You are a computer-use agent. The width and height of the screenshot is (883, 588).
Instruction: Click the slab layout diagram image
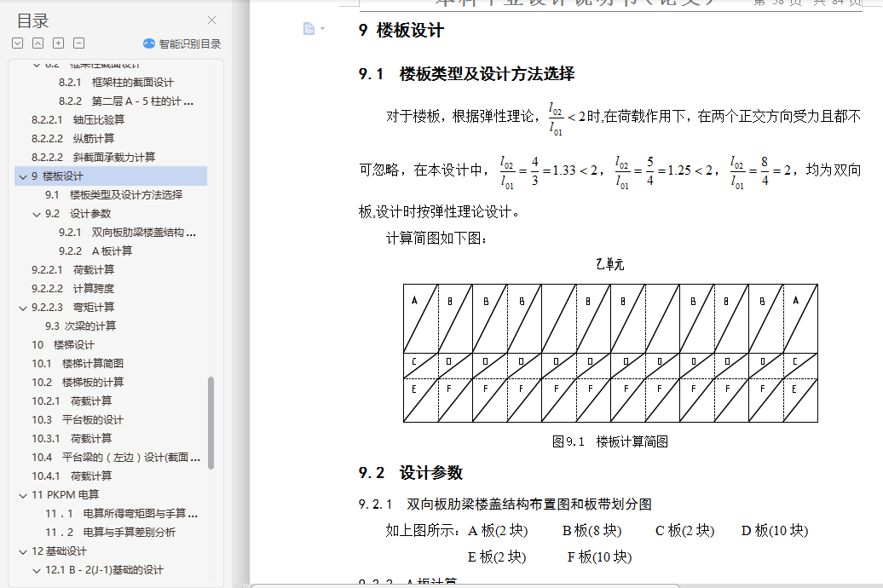(610, 353)
